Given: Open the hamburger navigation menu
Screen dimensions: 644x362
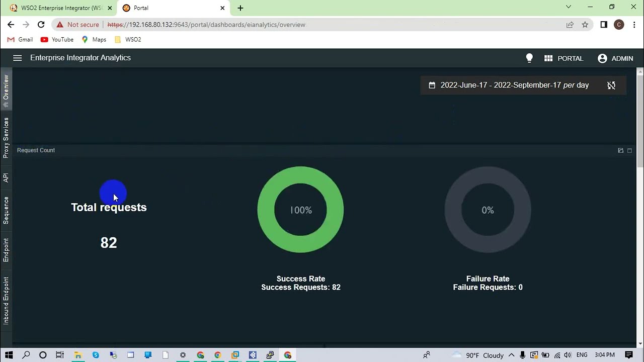Looking at the screenshot, I should coord(17,58).
